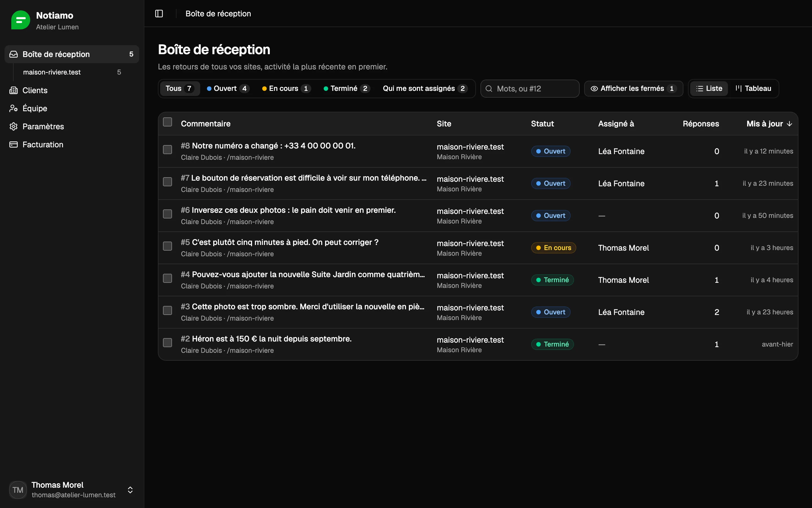This screenshot has width=812, height=508.
Task: Click the Clients building icon
Action: tap(14, 90)
